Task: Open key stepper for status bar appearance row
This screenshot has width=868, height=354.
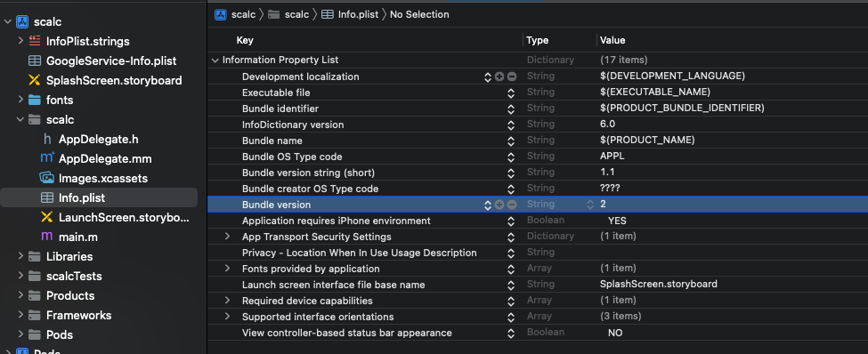Action: [511, 333]
